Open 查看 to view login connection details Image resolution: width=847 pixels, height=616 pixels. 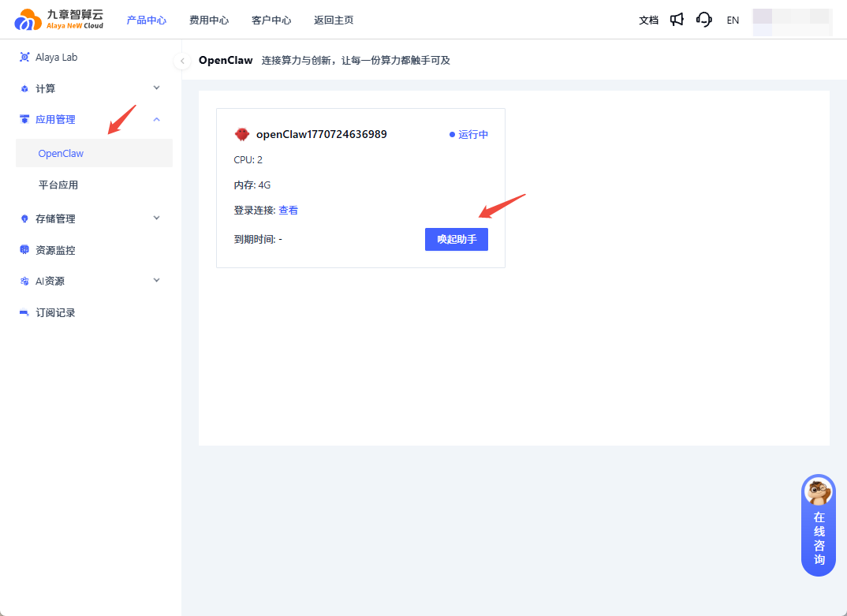click(289, 210)
